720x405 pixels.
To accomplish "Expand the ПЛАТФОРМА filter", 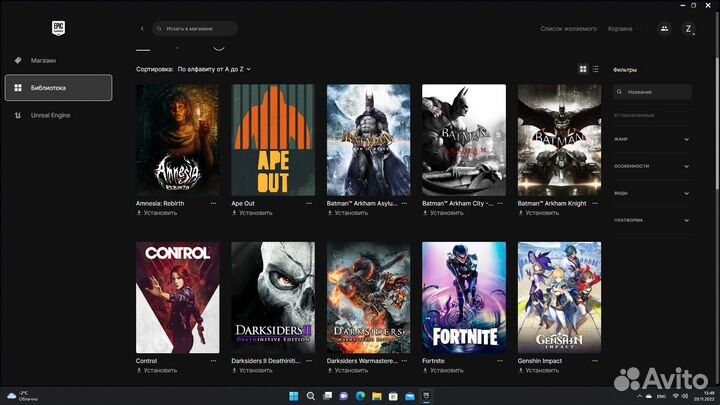I will 652,220.
